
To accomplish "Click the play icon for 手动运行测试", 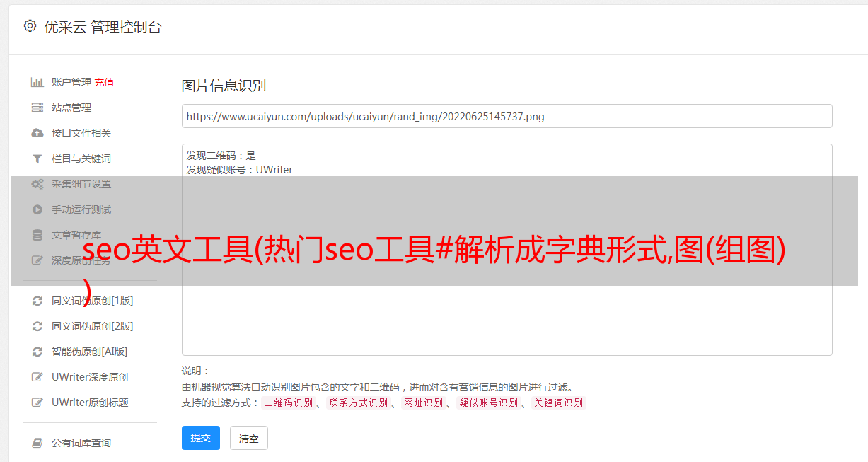I will pyautogui.click(x=37, y=209).
